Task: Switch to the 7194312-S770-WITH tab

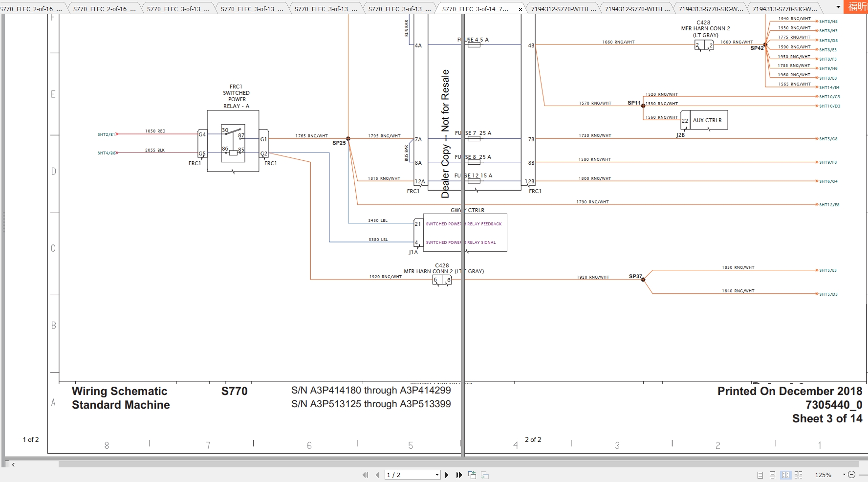Action: tap(563, 8)
